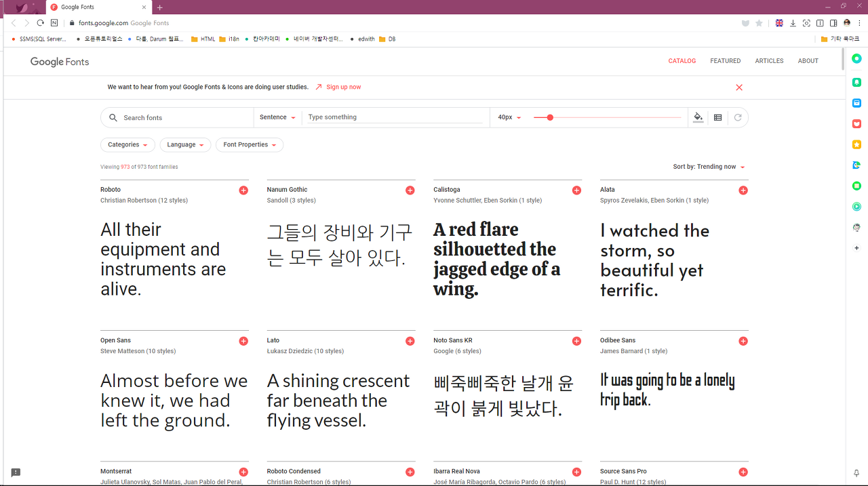Open the background color fill icon
868x486 pixels.
tap(698, 117)
